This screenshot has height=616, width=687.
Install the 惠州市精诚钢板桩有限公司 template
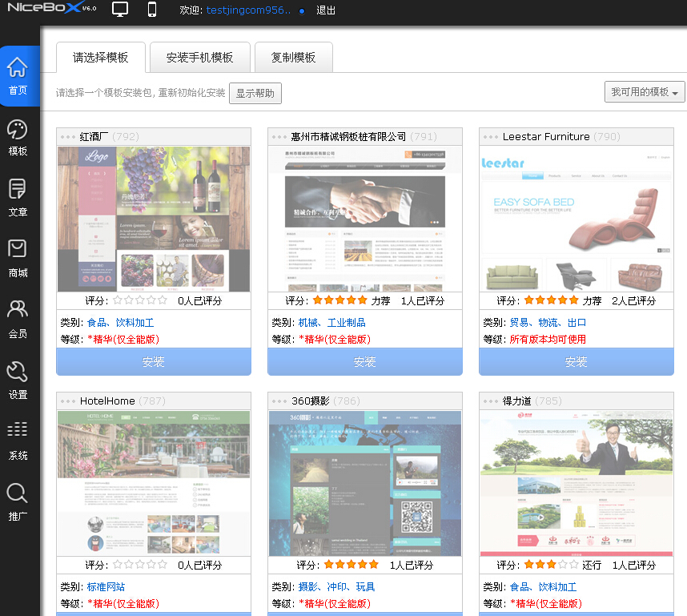tap(364, 362)
